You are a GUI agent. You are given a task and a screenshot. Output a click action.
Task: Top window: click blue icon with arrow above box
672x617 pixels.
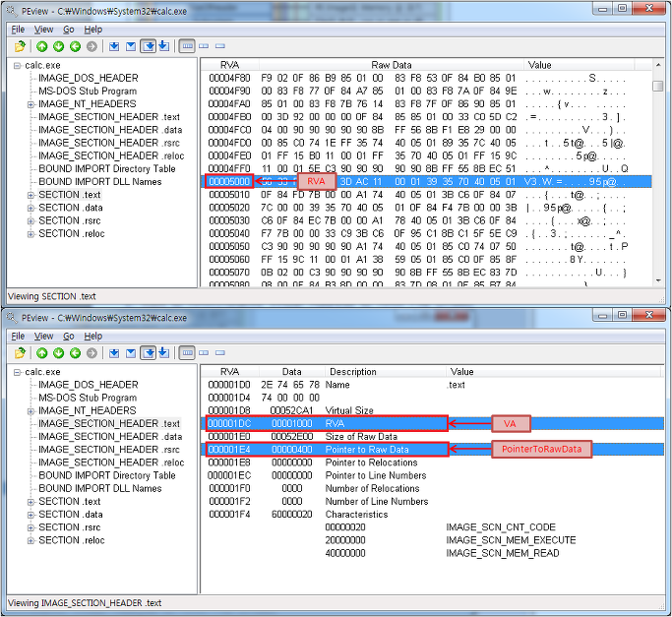164,46
